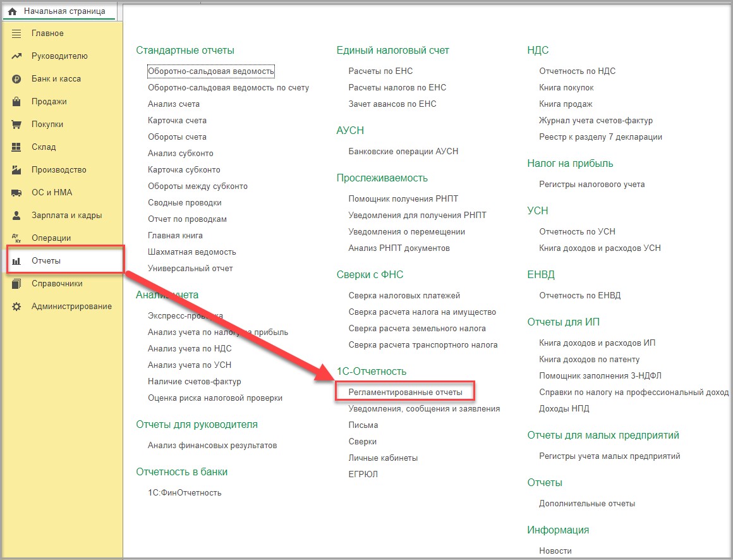Open Уведомления о перемещении
The width and height of the screenshot is (733, 560).
pos(407,231)
